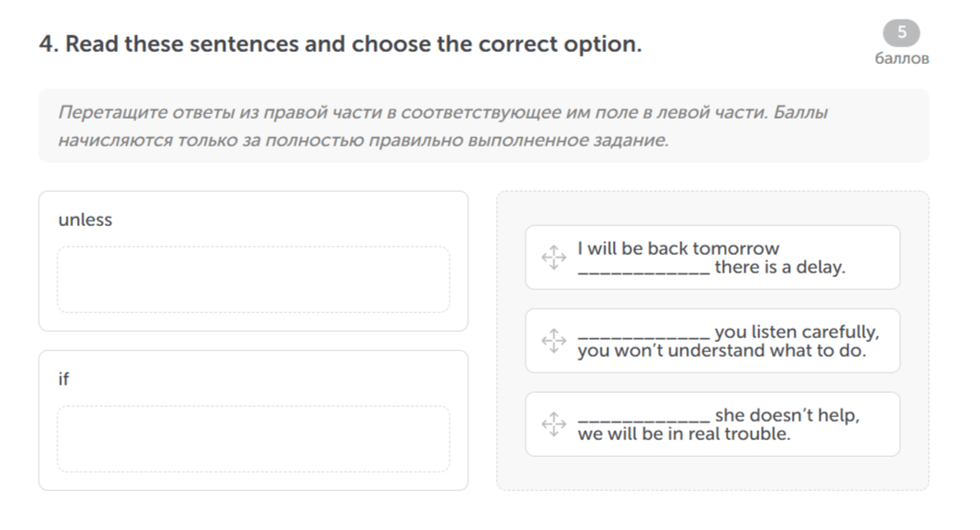Click move handle on 'you listen carefully' card
The width and height of the screenshot is (980, 530).
coord(554,341)
